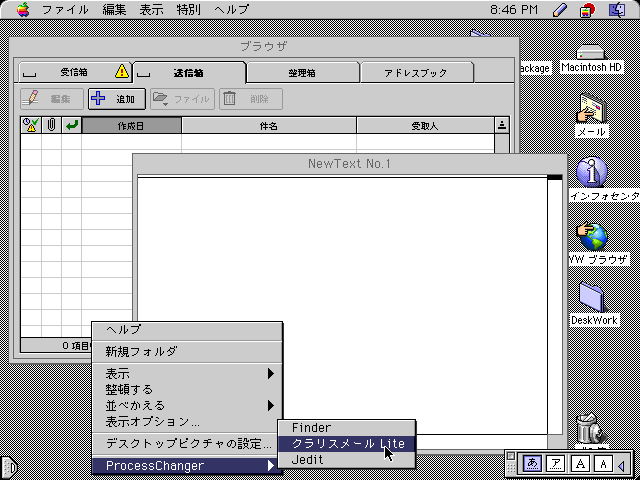Switch input mode to hiragana あ
The image size is (640, 480).
(532, 464)
